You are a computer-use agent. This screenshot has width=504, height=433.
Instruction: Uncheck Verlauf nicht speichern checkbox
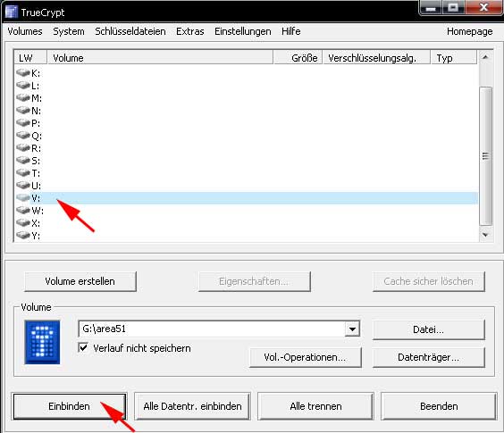pyautogui.click(x=83, y=347)
